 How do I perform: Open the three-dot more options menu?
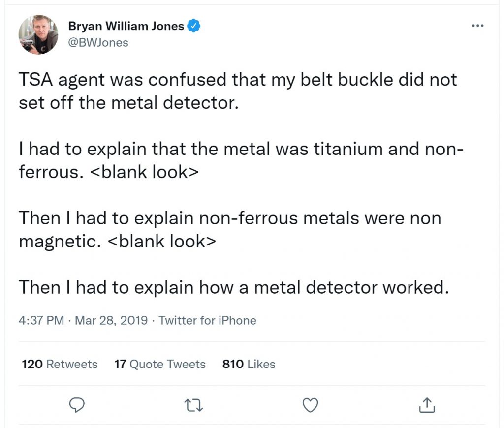[x=477, y=26]
